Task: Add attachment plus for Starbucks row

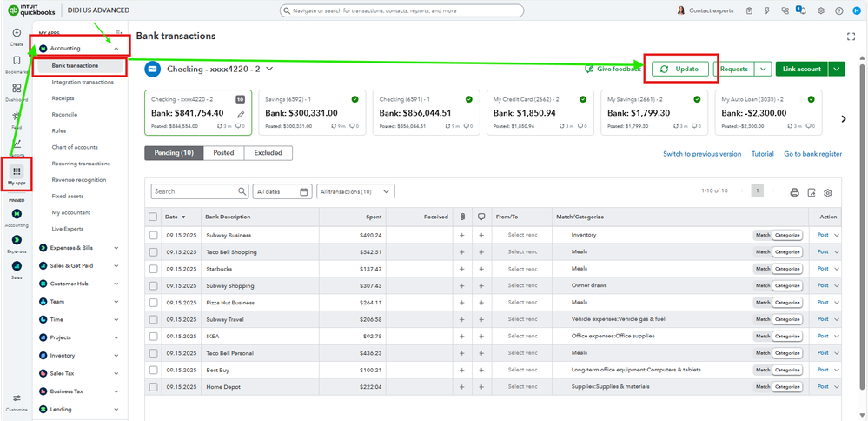Action: (462, 269)
